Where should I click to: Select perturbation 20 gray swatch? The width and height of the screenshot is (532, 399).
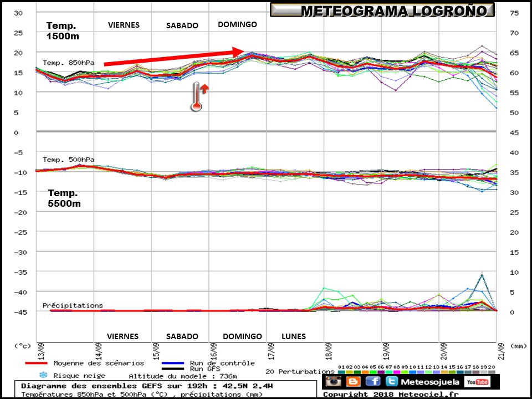tap(492, 372)
